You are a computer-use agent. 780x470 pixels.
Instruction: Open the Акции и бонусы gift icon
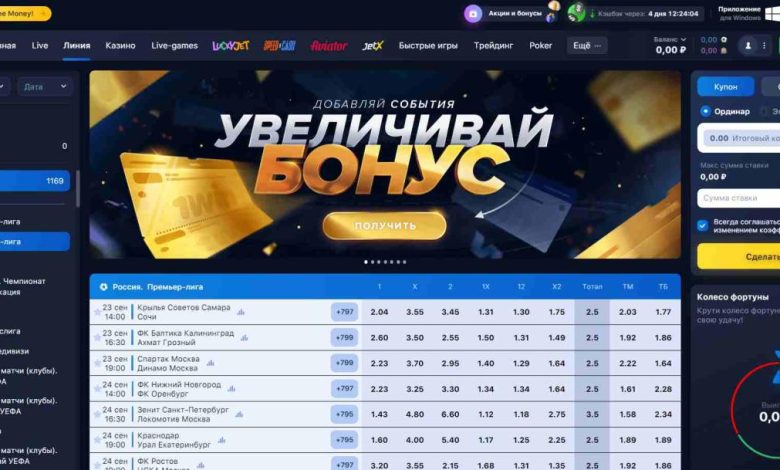[473, 13]
